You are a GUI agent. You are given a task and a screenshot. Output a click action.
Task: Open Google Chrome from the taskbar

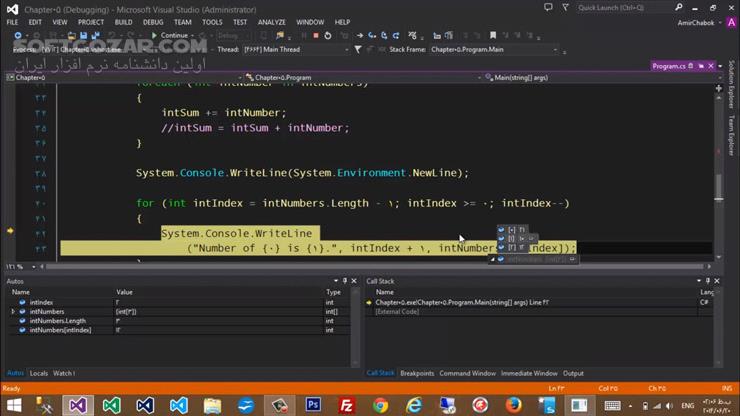point(380,405)
